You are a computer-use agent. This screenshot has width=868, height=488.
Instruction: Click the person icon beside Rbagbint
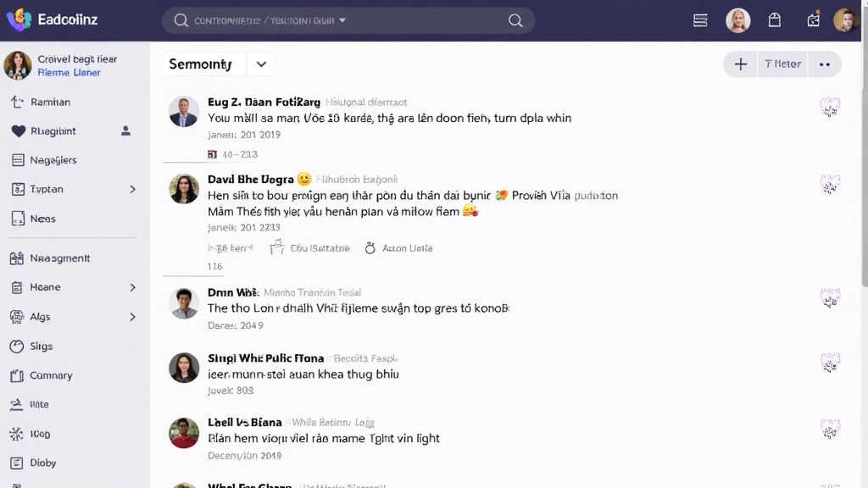[126, 131]
